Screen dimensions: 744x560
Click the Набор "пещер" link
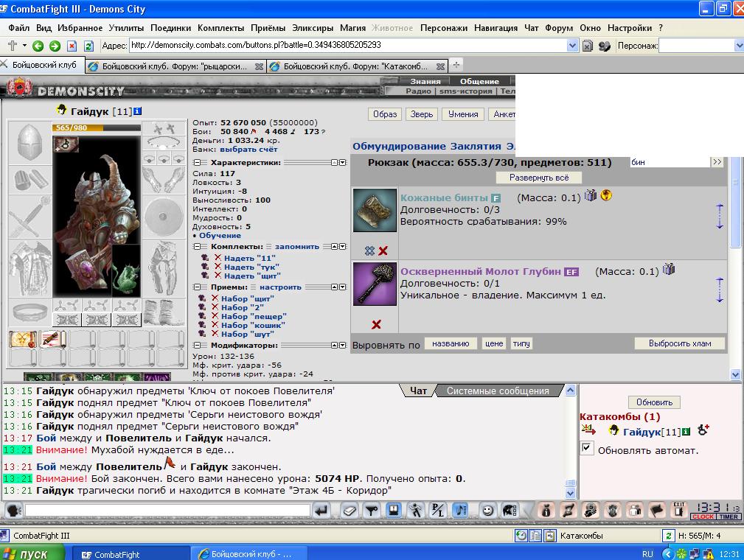(x=254, y=316)
